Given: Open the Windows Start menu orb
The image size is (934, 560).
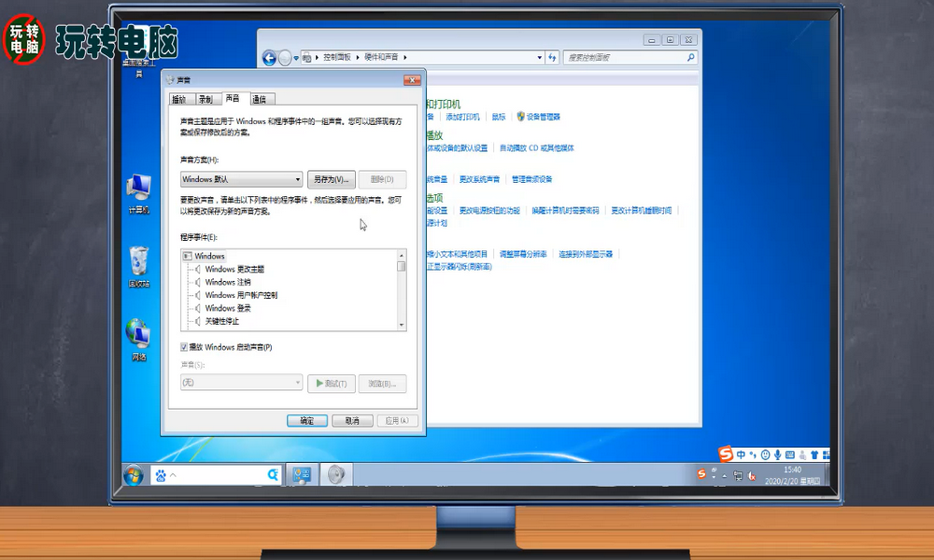Looking at the screenshot, I should (x=134, y=475).
